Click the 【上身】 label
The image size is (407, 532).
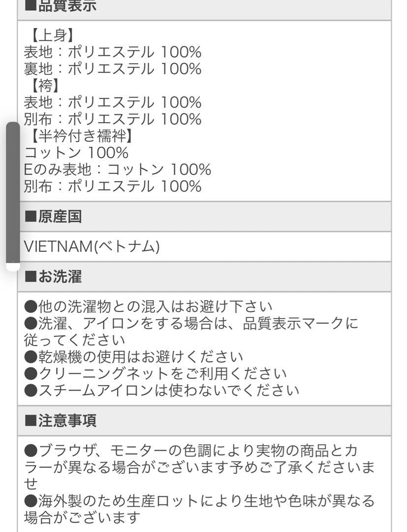tap(52, 35)
